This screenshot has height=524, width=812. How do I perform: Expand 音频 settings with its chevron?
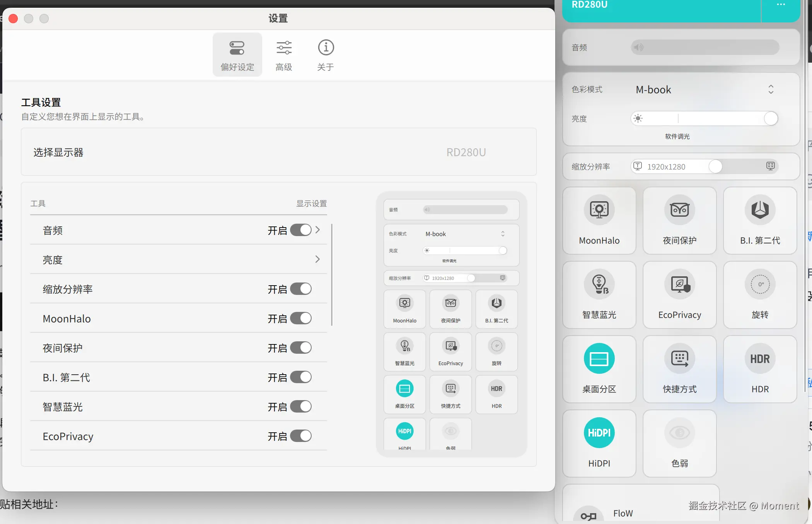click(x=317, y=230)
